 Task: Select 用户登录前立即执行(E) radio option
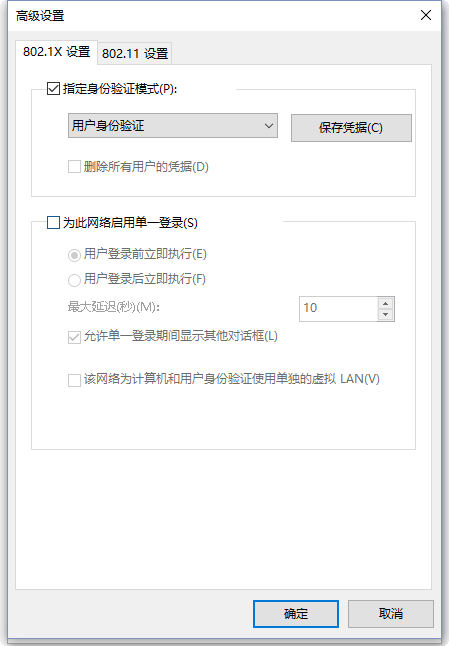(74, 255)
